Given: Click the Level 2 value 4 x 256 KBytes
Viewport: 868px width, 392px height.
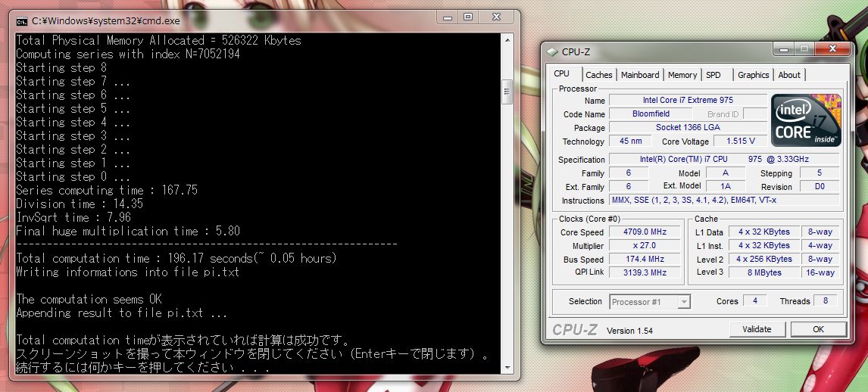Looking at the screenshot, I should coord(763,260).
